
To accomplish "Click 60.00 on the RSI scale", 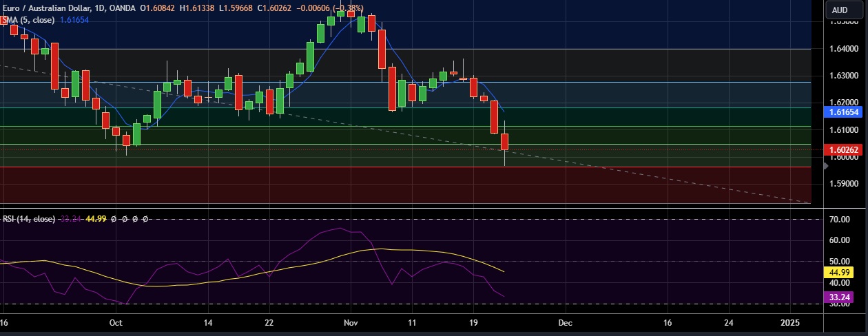I will (x=838, y=240).
